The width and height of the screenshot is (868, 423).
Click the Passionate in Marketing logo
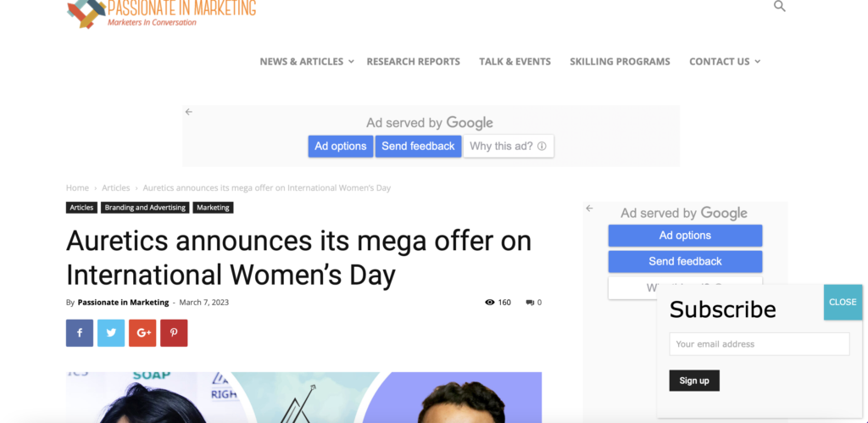[x=162, y=14]
